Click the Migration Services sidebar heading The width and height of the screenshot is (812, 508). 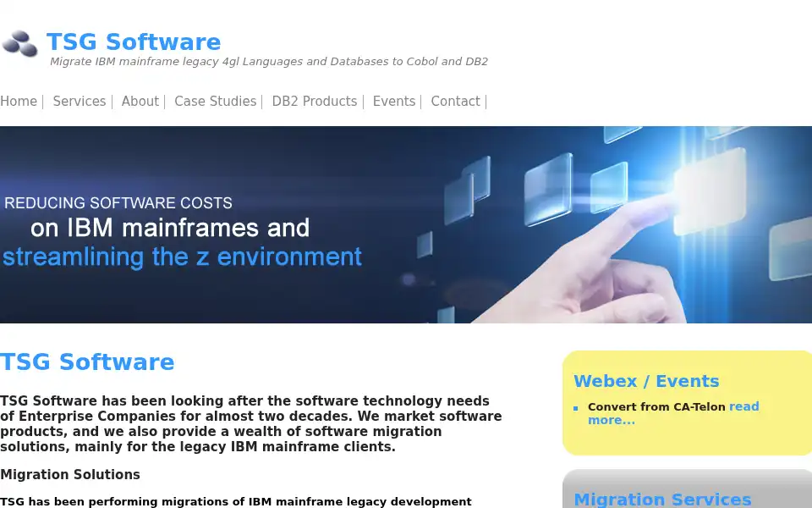click(662, 500)
